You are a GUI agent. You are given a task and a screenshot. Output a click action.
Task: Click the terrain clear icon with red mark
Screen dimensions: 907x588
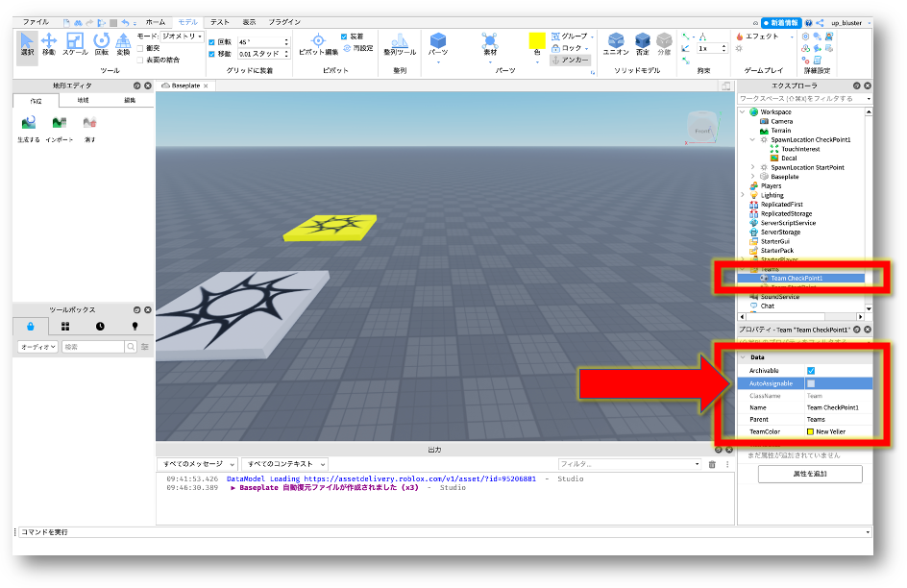point(89,123)
